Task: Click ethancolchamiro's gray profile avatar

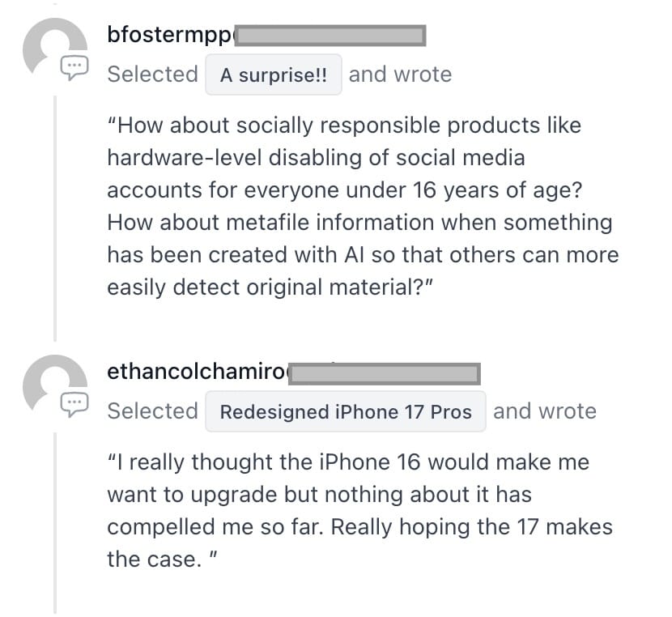Action: [x=55, y=385]
